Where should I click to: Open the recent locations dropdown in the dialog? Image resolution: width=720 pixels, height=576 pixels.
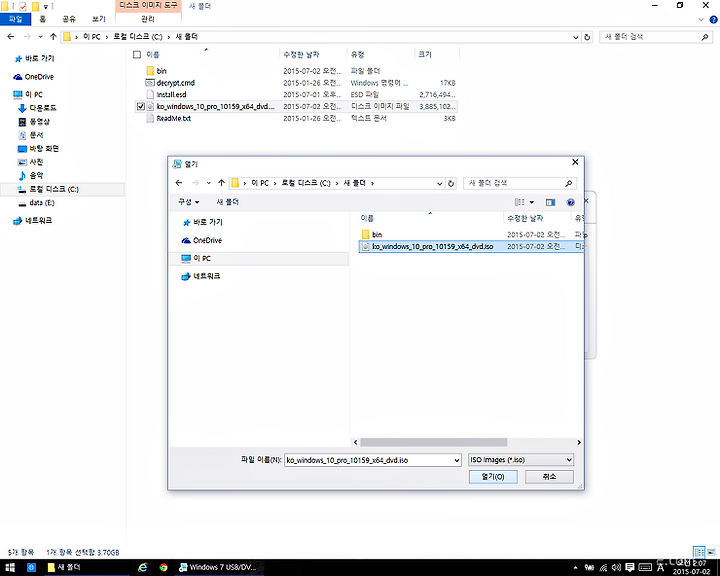tap(208, 183)
